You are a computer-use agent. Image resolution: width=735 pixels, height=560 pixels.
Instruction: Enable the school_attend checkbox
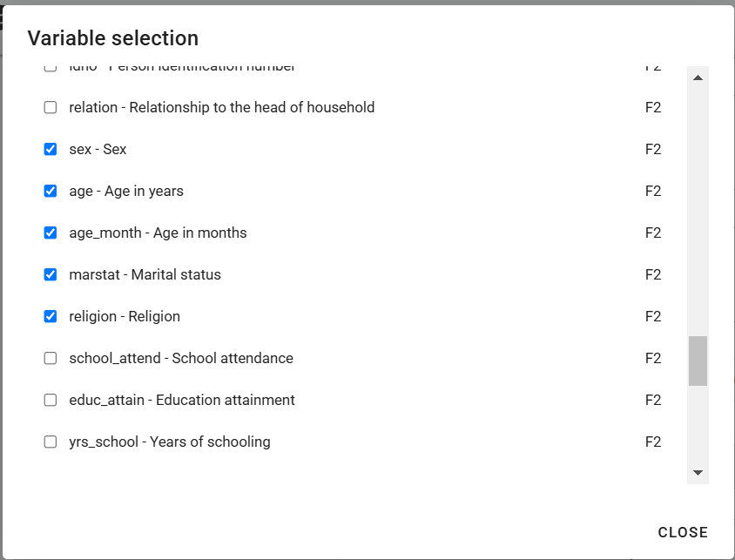click(51, 359)
